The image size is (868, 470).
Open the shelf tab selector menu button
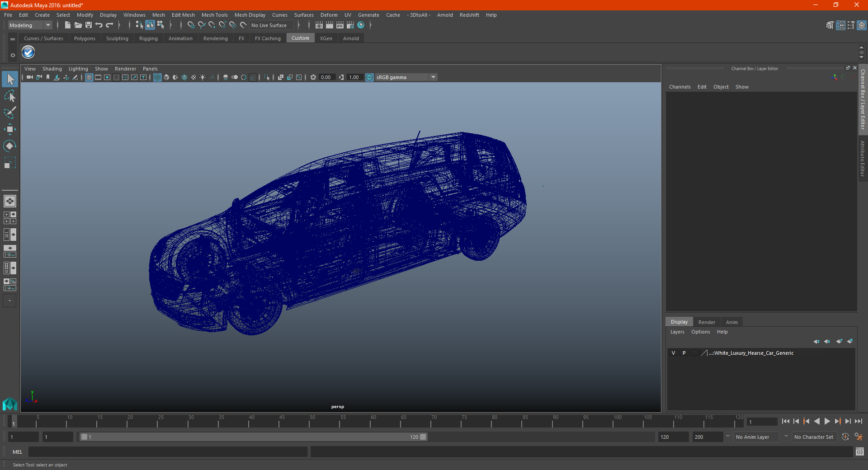13,39
